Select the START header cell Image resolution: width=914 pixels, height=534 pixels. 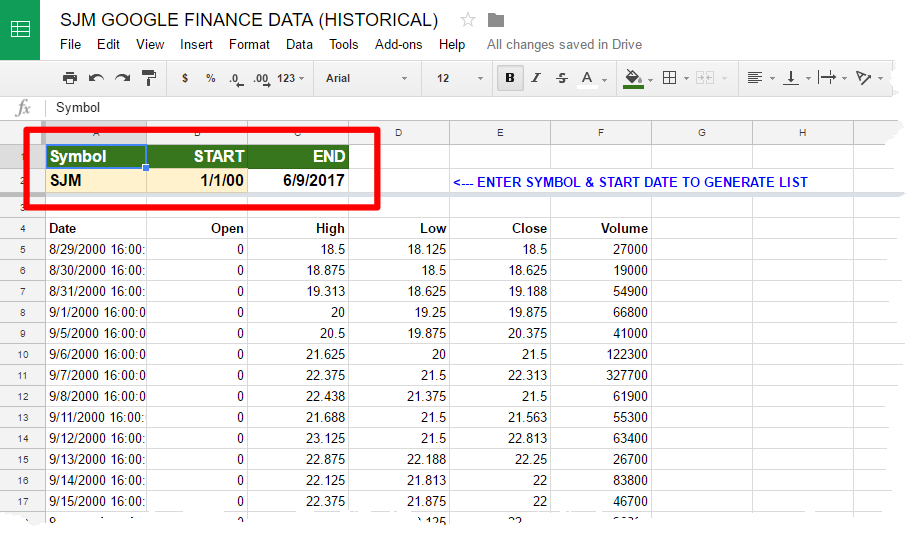(x=197, y=156)
